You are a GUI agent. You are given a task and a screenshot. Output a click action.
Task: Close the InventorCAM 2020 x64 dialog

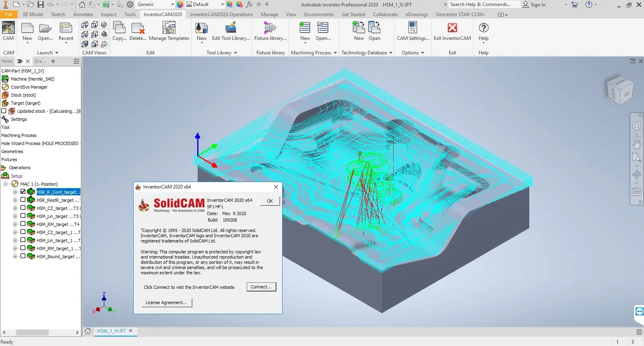coord(276,187)
